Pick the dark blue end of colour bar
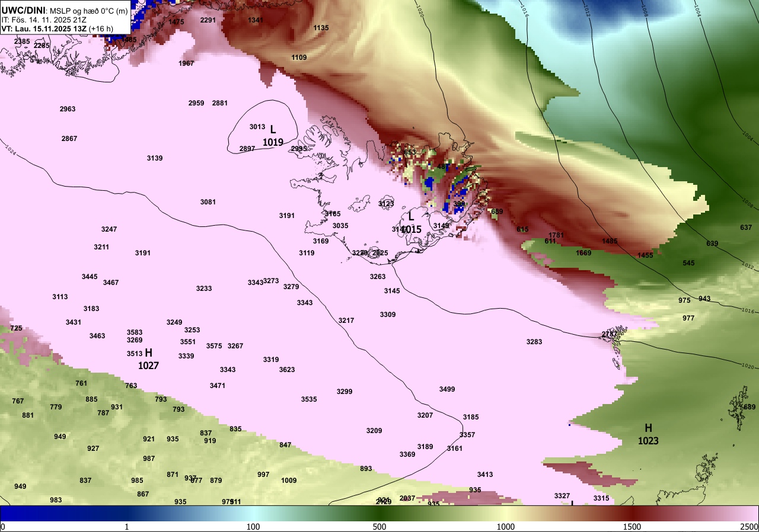759x532 pixels. click(x=12, y=513)
